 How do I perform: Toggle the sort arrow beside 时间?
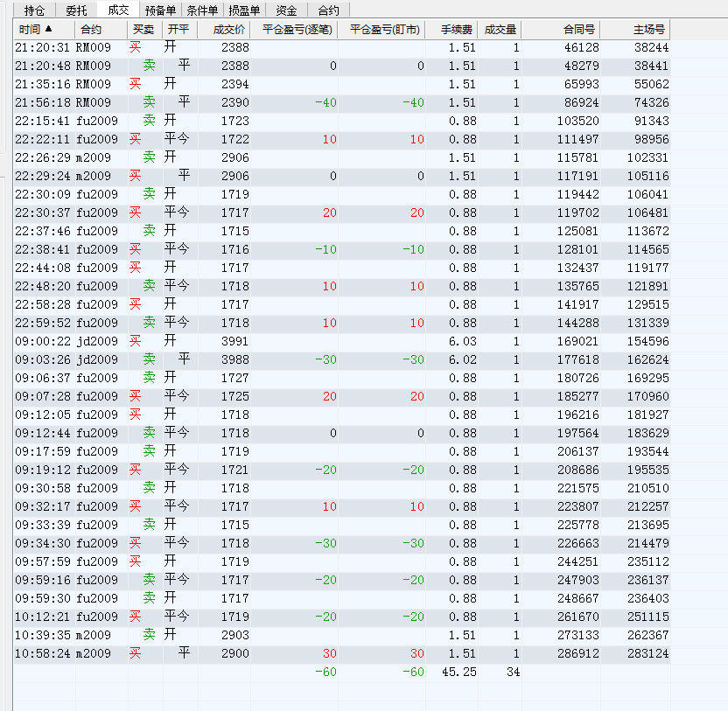(49, 29)
